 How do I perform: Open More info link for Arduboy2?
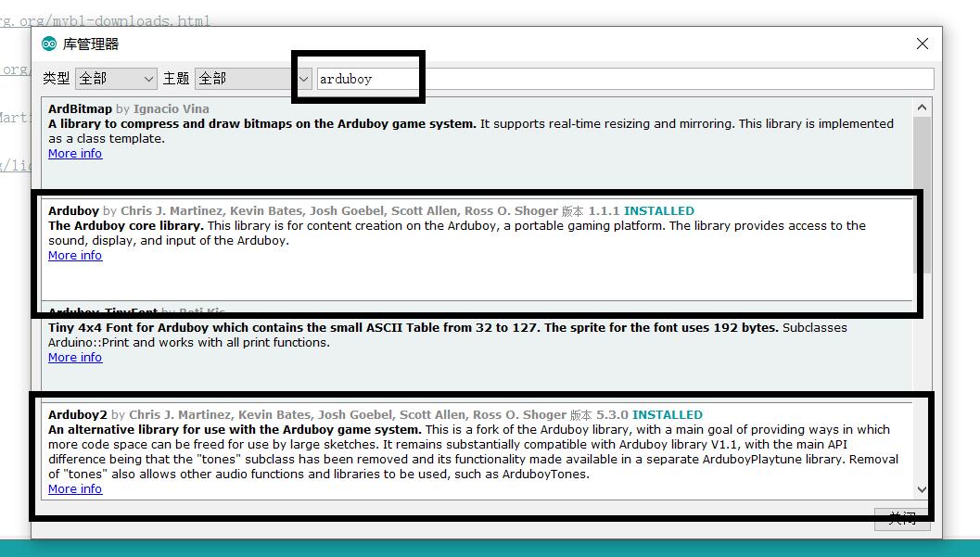(x=75, y=489)
